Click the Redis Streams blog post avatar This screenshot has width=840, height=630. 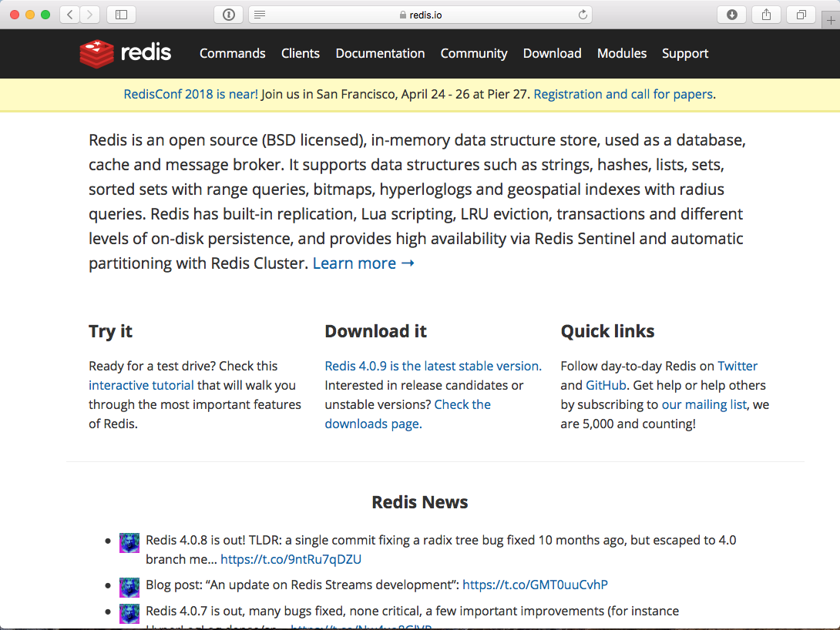click(129, 587)
